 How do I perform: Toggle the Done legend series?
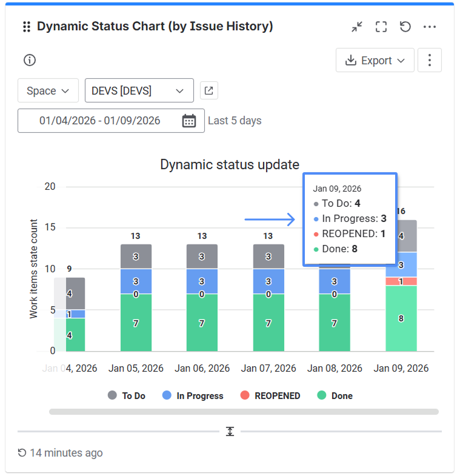(x=335, y=395)
